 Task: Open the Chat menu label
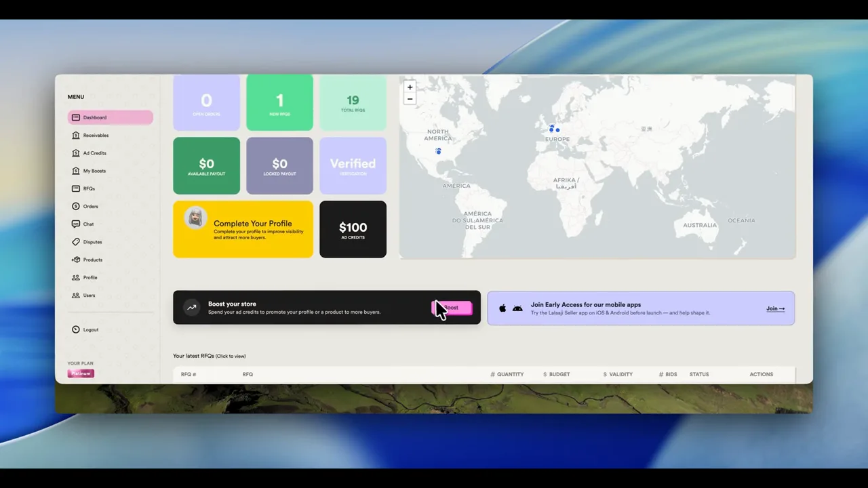pyautogui.click(x=88, y=224)
